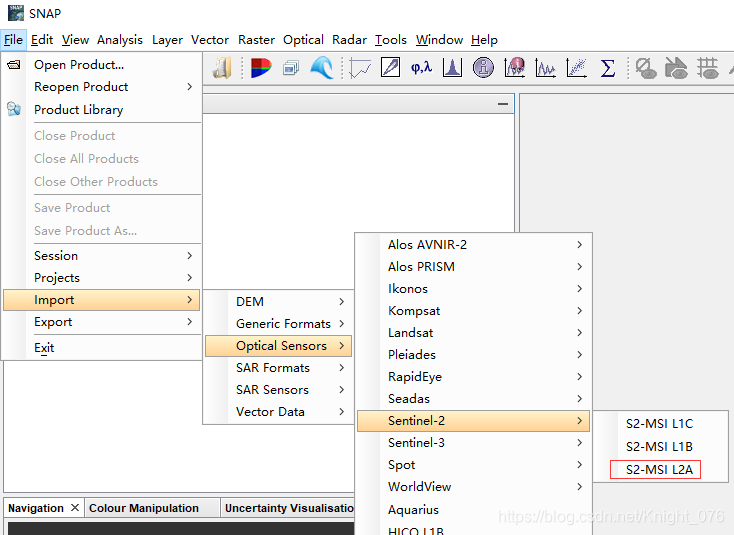Expand the DEM import submenu

coord(279,301)
